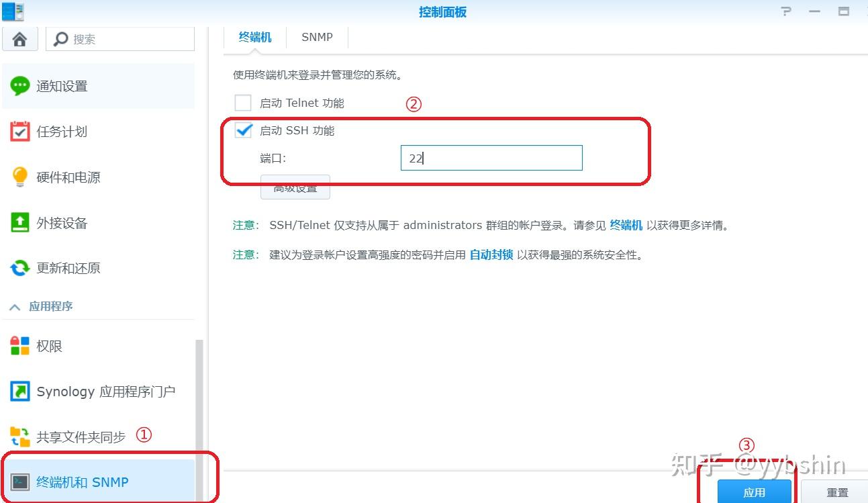
Task: Open 硬件和电源 settings
Action: pyautogui.click(x=67, y=177)
